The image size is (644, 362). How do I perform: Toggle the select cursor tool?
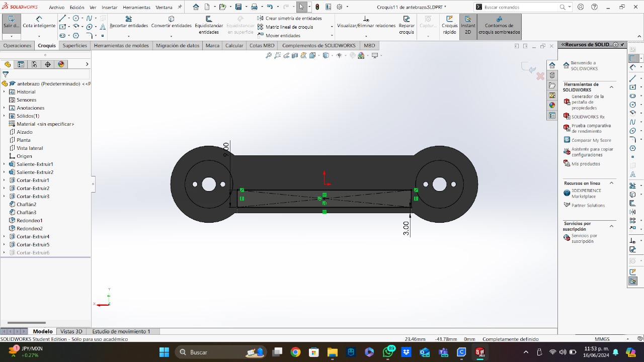301,7
